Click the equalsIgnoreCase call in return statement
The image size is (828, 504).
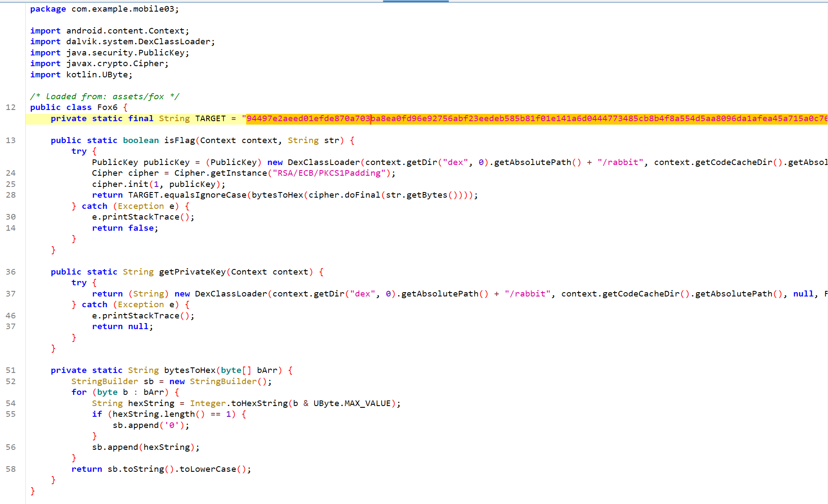(205, 195)
